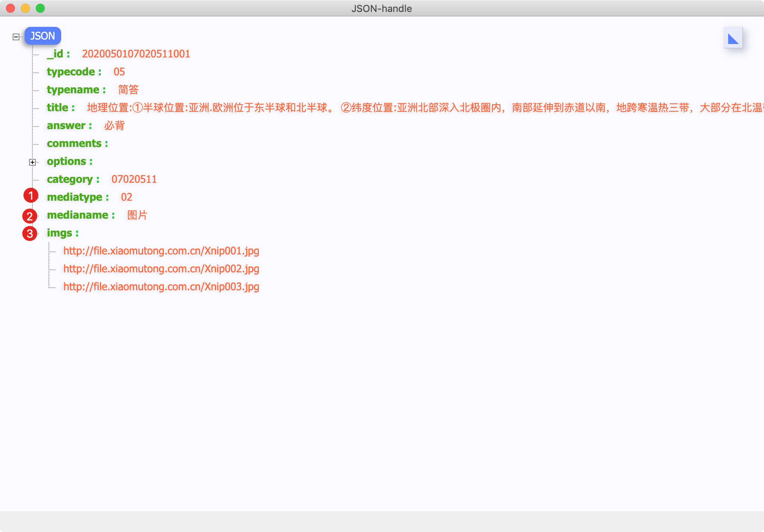Click the blue triangle corner icon
This screenshot has width=764, height=532.
point(733,38)
